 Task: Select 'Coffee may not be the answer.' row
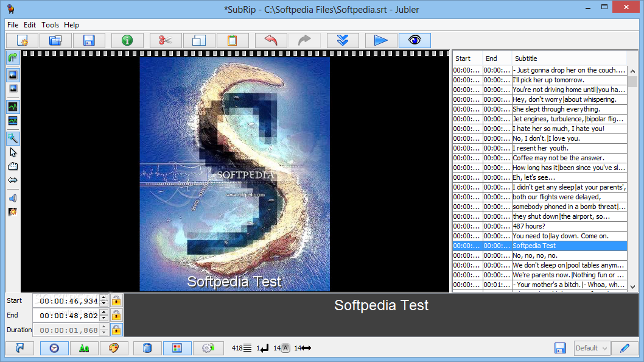(540, 158)
